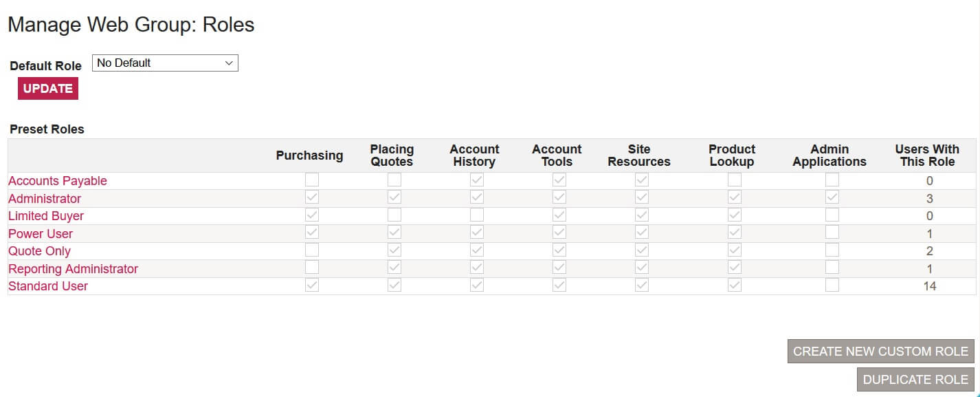Select the Limited Buyer role link
Image resolution: width=980 pixels, height=397 pixels.
pos(46,216)
